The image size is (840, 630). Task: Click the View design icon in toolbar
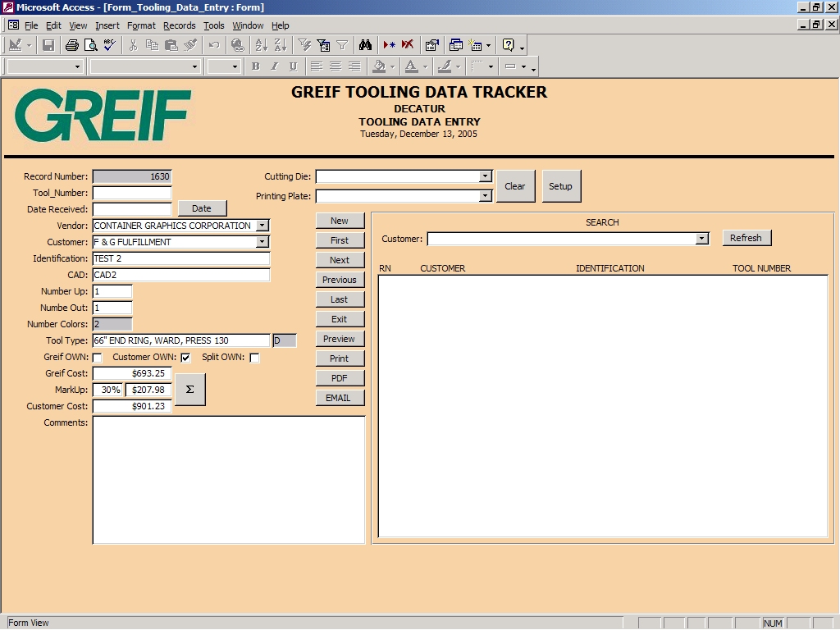pyautogui.click(x=15, y=46)
